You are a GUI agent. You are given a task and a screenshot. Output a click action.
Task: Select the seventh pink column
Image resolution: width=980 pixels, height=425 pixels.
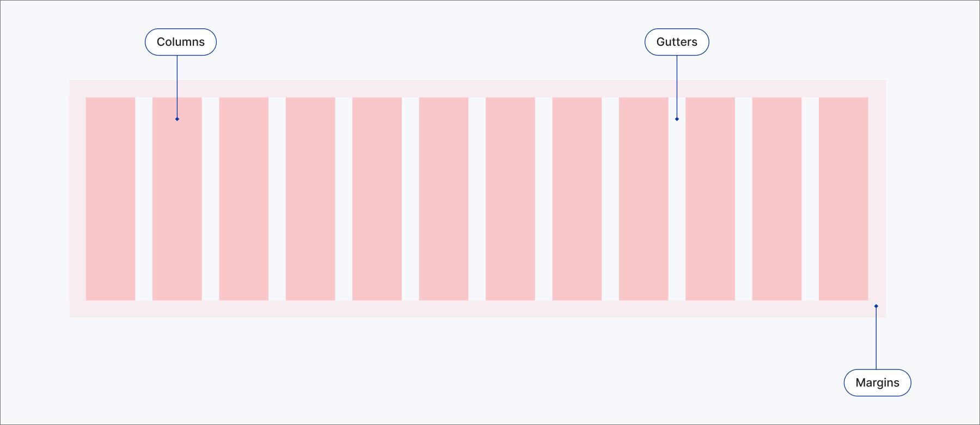point(510,199)
